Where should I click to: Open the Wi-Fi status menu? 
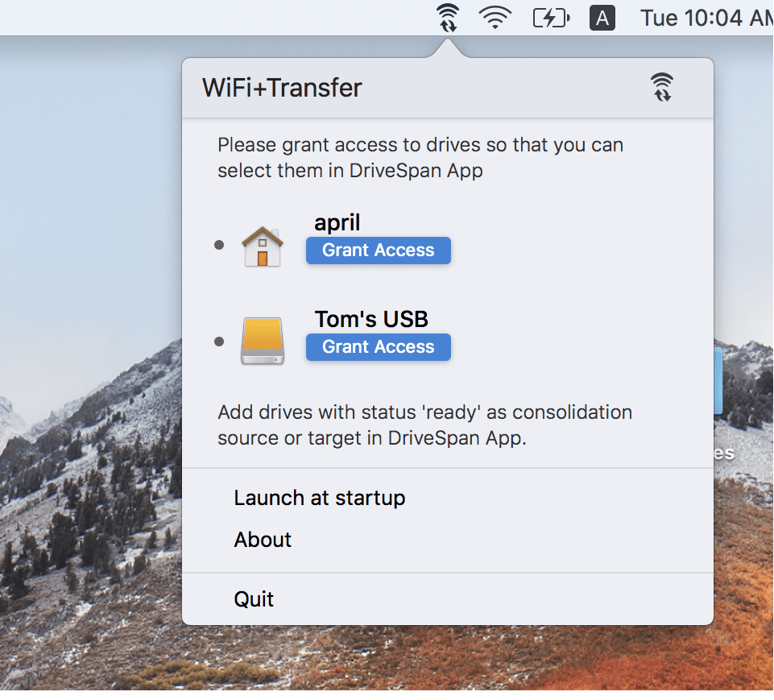495,17
